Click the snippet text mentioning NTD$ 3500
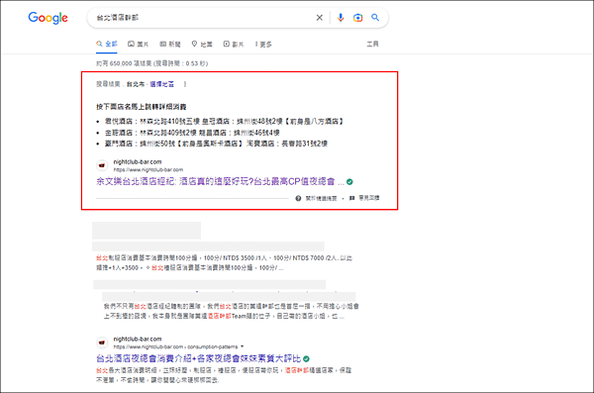This screenshot has height=393, width=594. click(224, 263)
